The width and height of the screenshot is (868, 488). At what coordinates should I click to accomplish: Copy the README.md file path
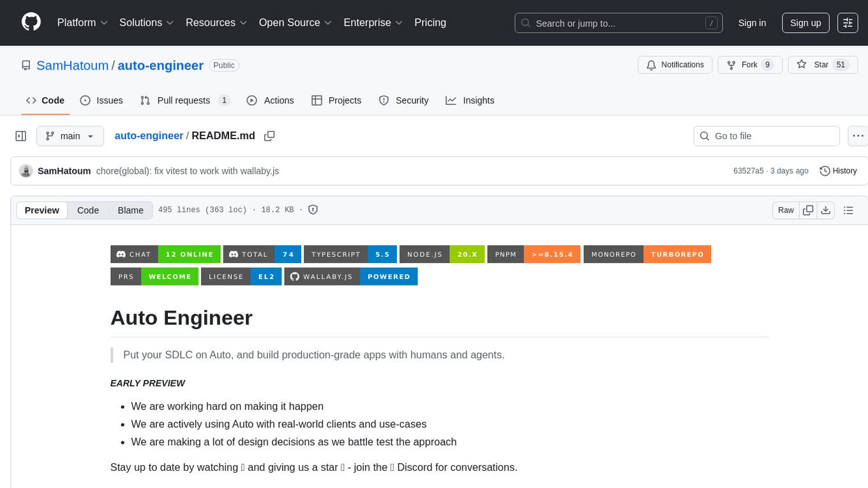click(269, 136)
